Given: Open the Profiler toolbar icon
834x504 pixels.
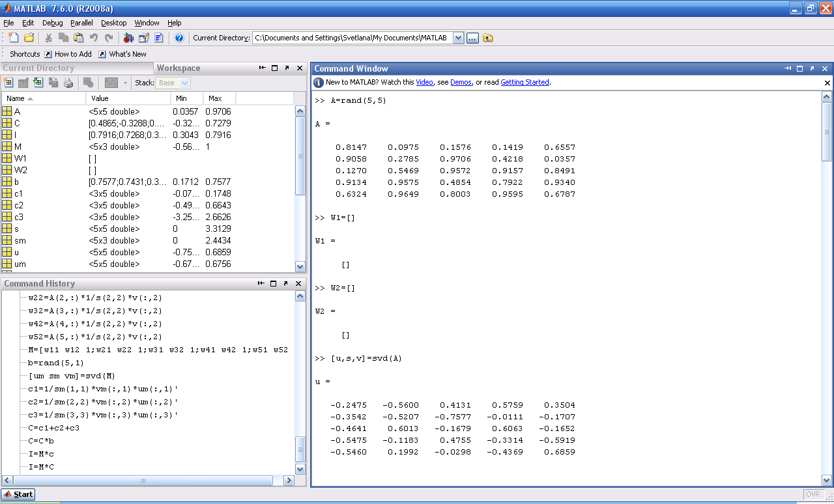Looking at the screenshot, I should coord(158,38).
